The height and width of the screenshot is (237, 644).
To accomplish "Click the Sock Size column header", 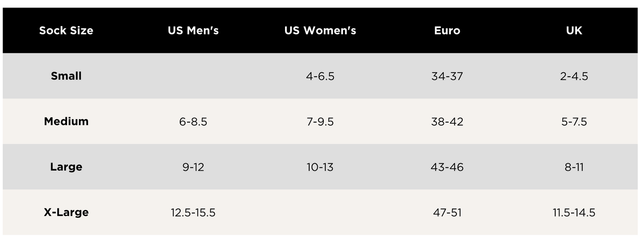I will coord(66,31).
